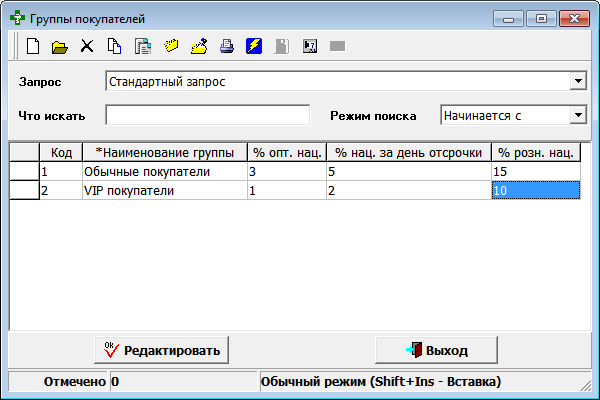600x400 pixels.
Task: Click row selector for VIP покупатели row
Action: point(24,190)
